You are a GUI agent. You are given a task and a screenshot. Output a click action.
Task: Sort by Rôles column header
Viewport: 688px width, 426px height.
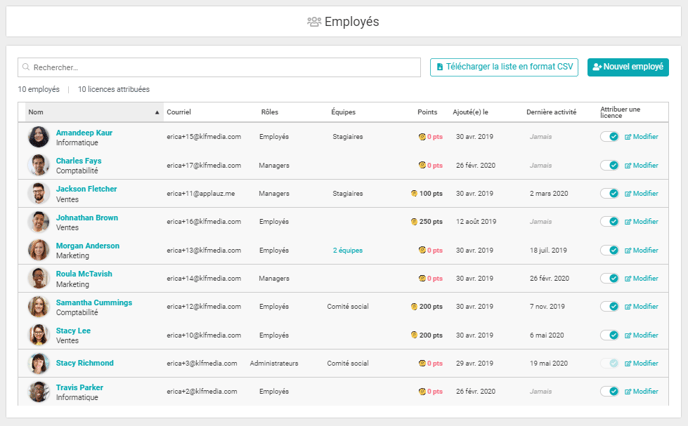[269, 112]
